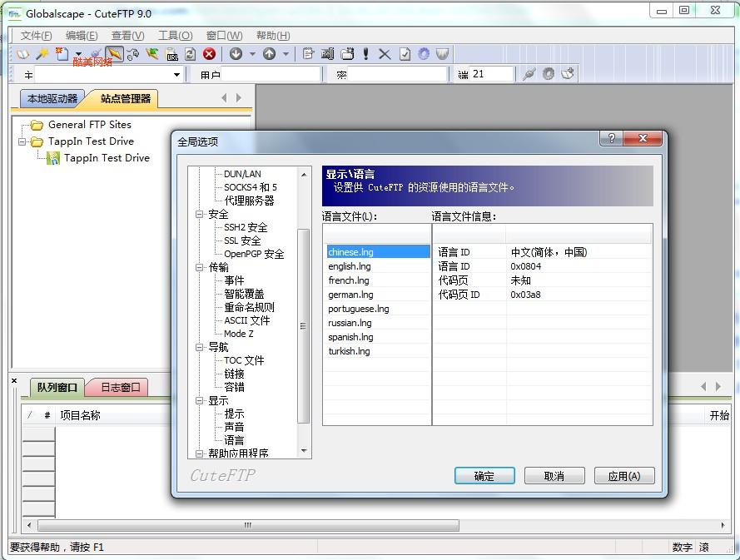
Task: Open the 帮助(H) menu
Action: point(273,36)
